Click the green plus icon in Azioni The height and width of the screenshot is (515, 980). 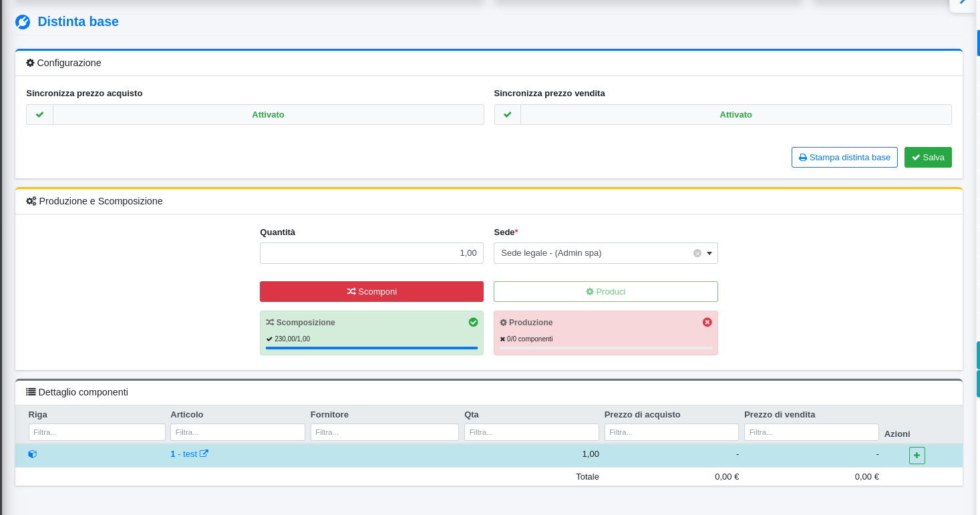click(917, 456)
